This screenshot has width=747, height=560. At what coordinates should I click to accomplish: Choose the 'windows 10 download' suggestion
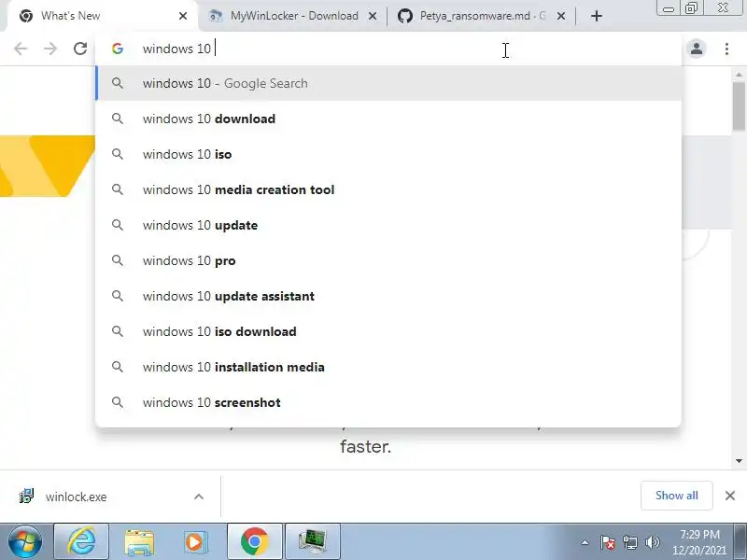(x=388, y=119)
